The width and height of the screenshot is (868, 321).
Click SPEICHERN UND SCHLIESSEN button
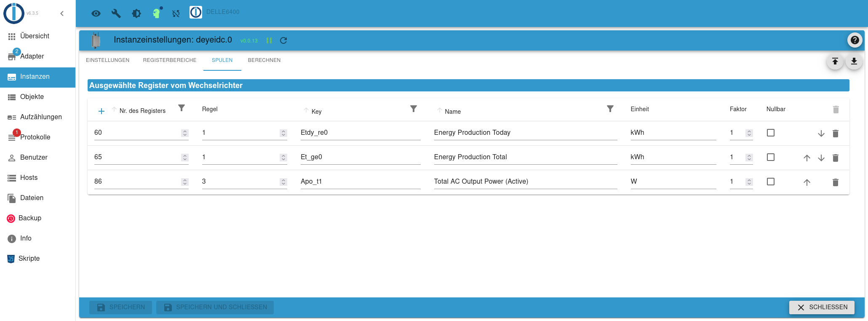pyautogui.click(x=215, y=308)
